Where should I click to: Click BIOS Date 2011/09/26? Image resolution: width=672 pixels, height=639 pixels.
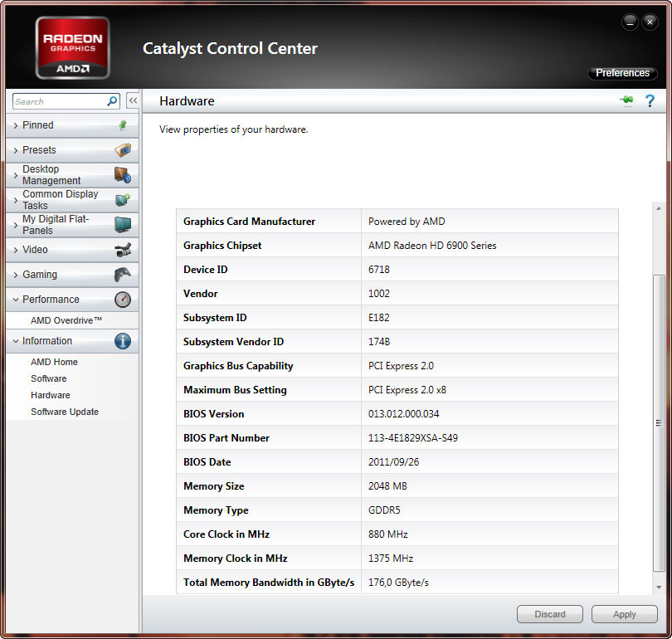click(x=393, y=462)
